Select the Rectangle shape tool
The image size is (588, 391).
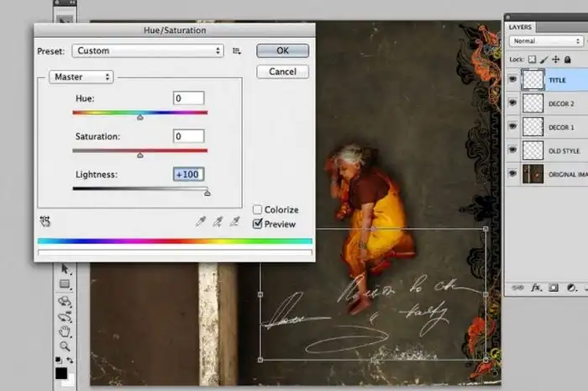click(65, 284)
